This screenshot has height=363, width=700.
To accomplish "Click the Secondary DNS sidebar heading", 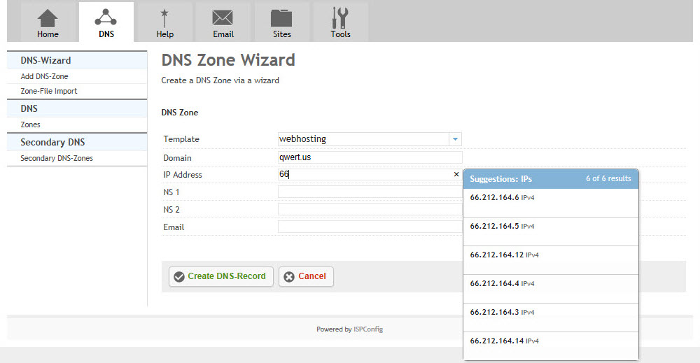I will coord(77,142).
